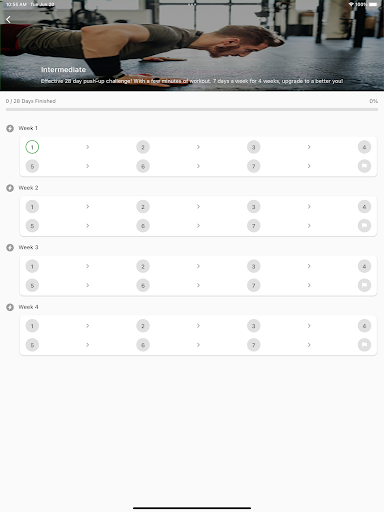This screenshot has width=384, height=512.
Task: Open Week 1 day 1 workout
Action: pos(32,147)
